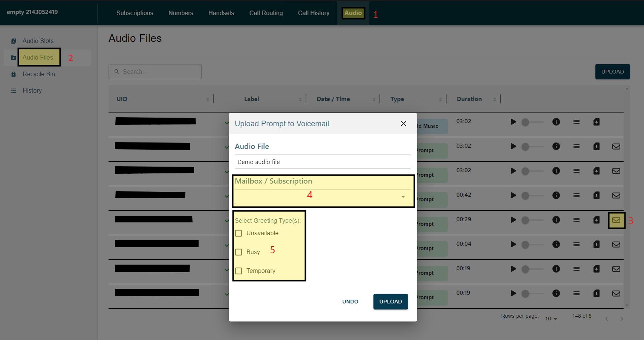The width and height of the screenshot is (644, 340).
Task: Click the envelope voicemail icon in the 00:29 row
Action: (616, 220)
